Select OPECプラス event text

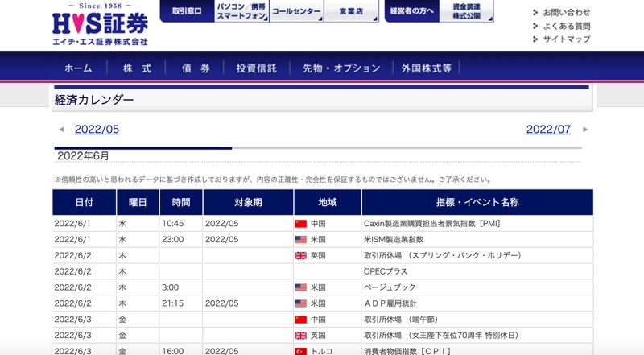click(386, 271)
